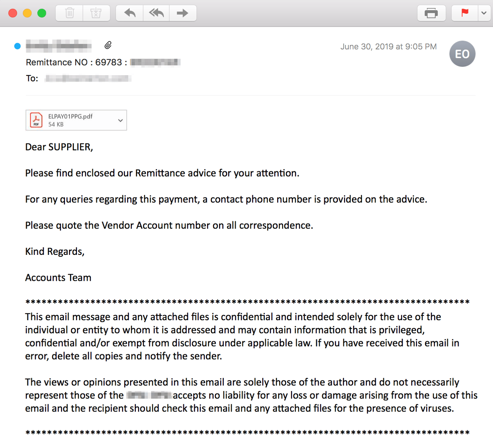The image size is (493, 448).
Task: Open the flag color dropdown arrow
Action: (x=484, y=13)
